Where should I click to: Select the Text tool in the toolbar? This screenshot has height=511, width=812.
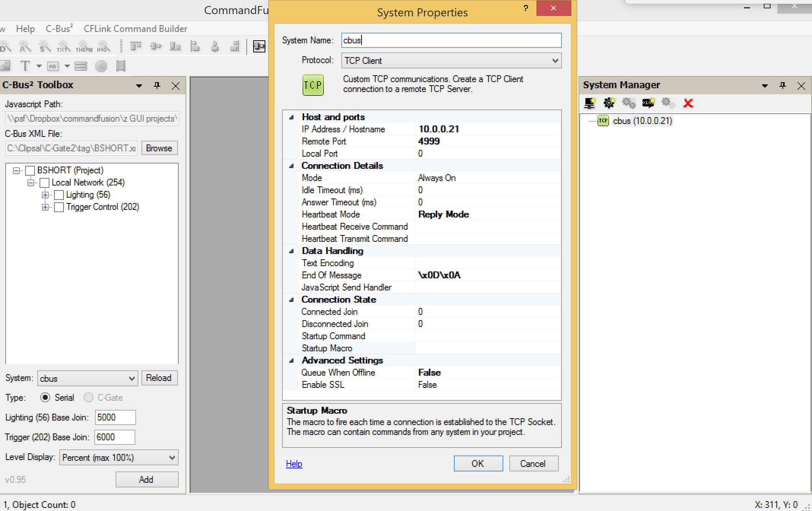point(25,65)
